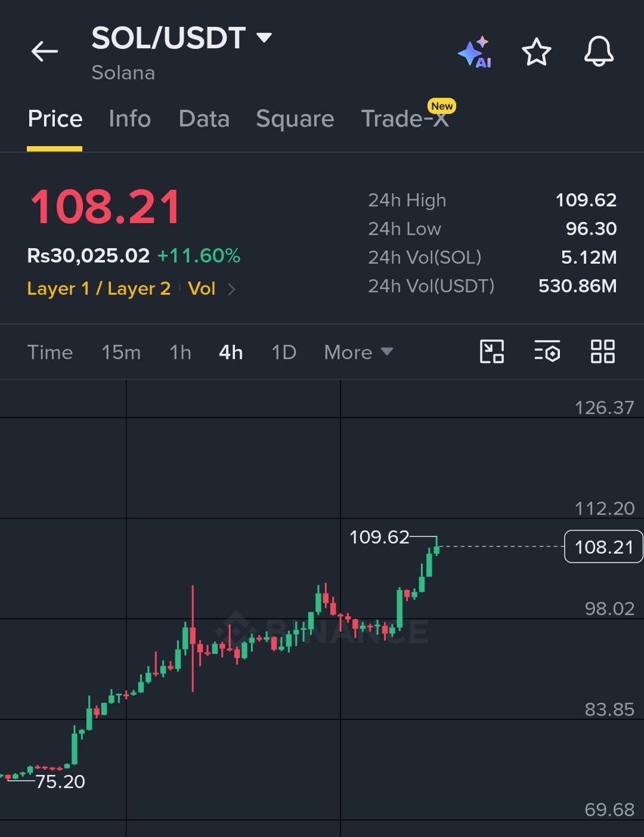Open the Trade-X tab

pyautogui.click(x=405, y=119)
